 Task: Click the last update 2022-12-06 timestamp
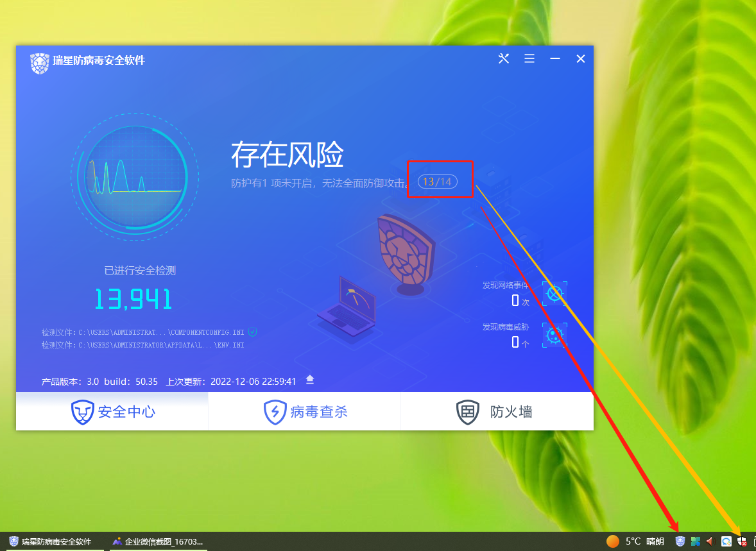(231, 381)
